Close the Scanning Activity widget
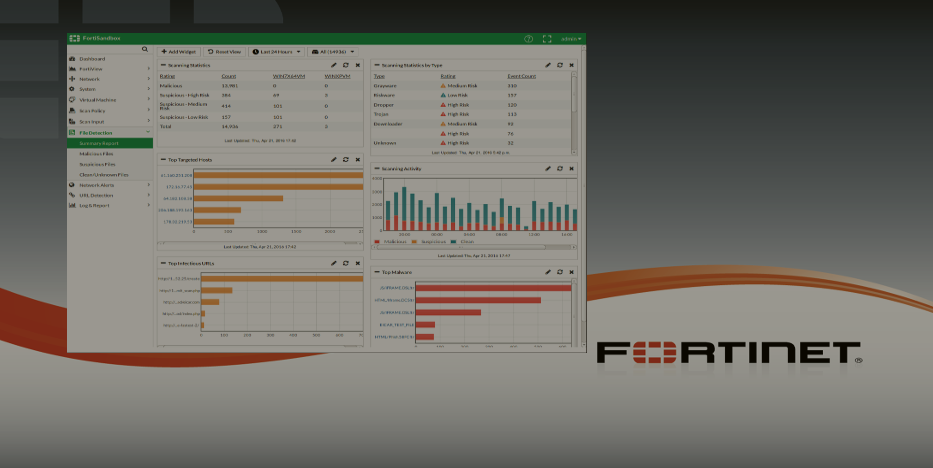This screenshot has height=468, width=933. (x=571, y=169)
